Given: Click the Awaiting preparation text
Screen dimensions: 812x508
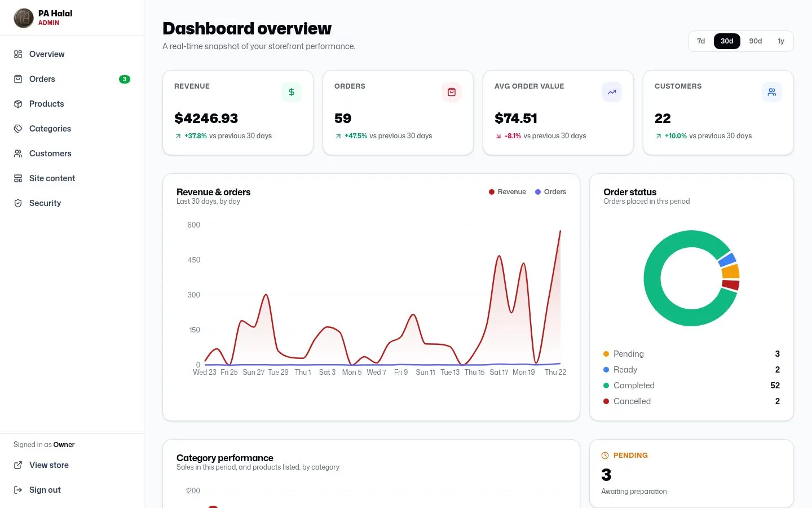Looking at the screenshot, I should tap(634, 492).
